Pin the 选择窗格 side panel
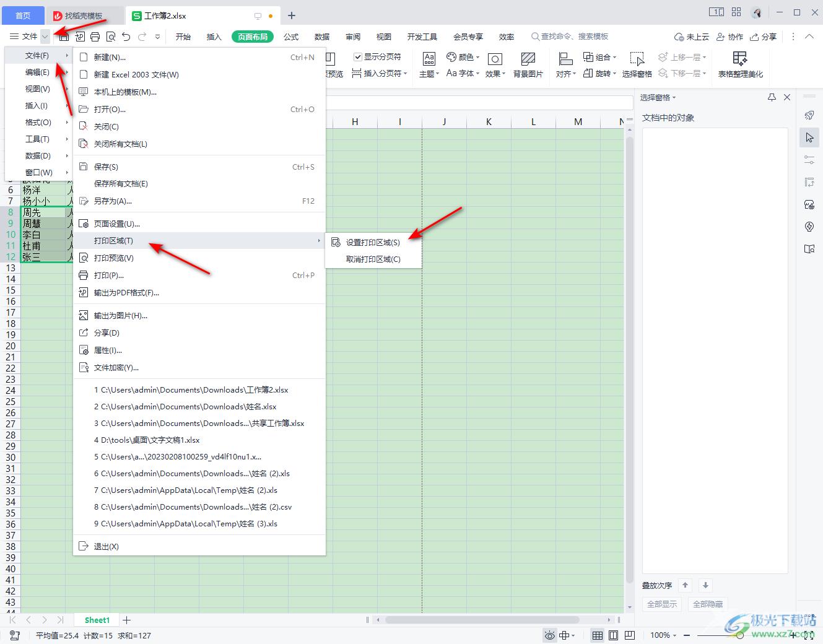 [x=772, y=97]
